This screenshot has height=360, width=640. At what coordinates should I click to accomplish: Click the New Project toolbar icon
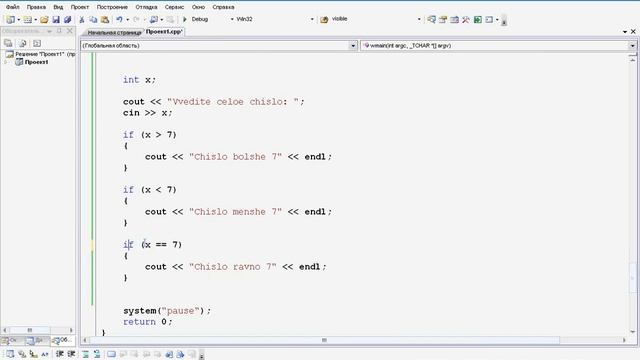tap(10, 19)
